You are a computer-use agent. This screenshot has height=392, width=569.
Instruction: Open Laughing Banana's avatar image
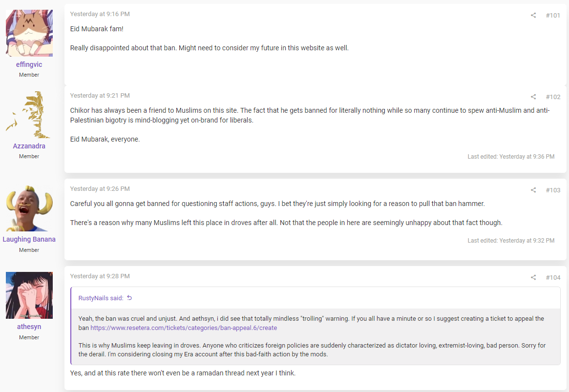[x=29, y=208]
